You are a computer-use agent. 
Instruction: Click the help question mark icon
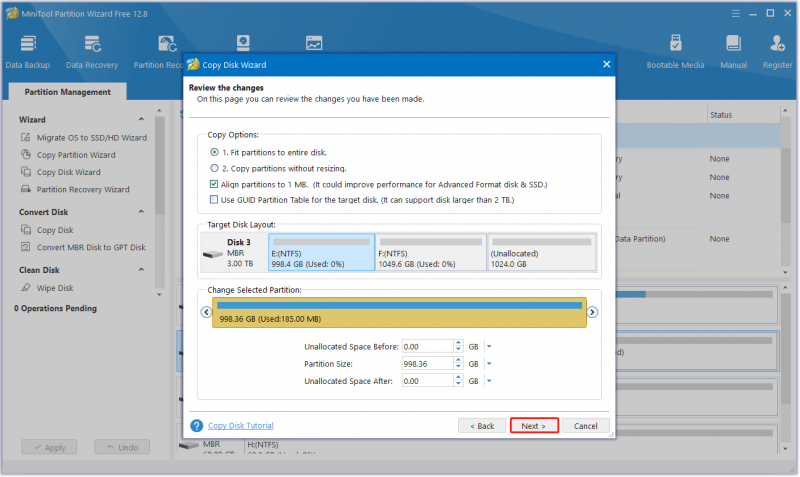(x=196, y=425)
